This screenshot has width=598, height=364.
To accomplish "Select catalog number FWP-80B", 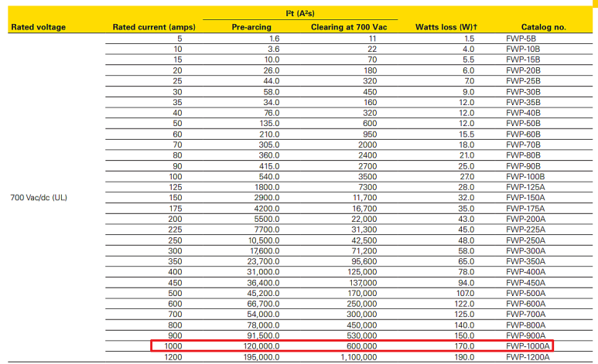I will pos(523,155).
